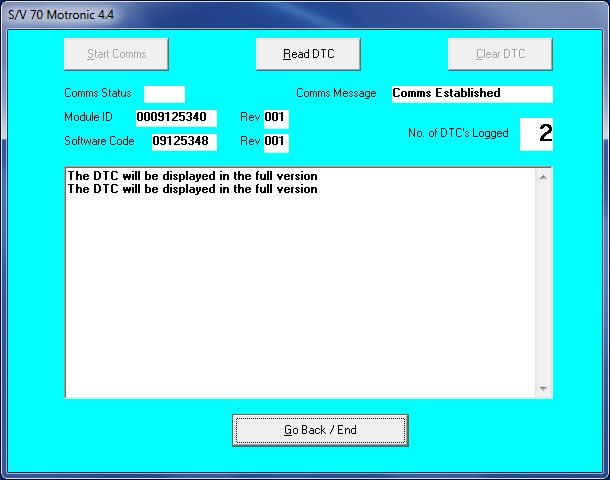The width and height of the screenshot is (610, 480).
Task: Select the Software Code value 09125348
Action: pyautogui.click(x=184, y=142)
